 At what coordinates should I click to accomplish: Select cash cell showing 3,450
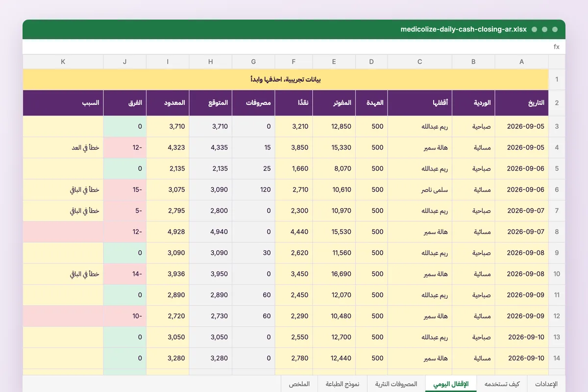tap(294, 274)
